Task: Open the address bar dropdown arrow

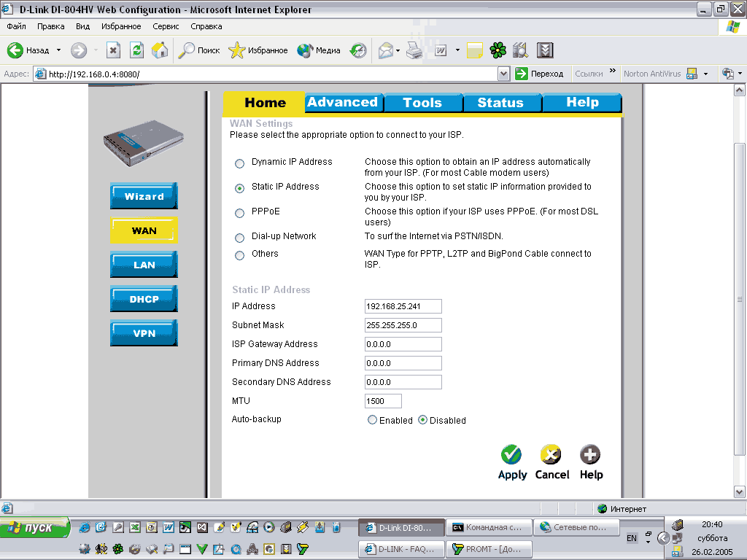Action: click(x=503, y=74)
